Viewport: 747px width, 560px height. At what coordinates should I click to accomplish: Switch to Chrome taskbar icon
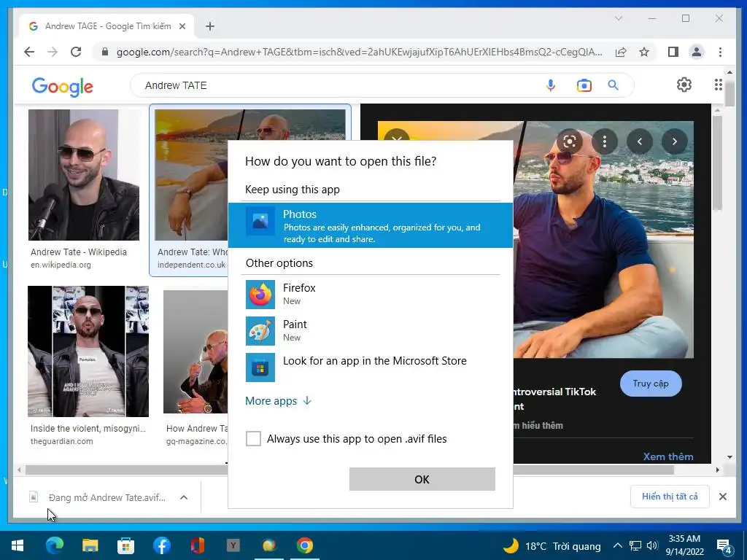[305, 545]
